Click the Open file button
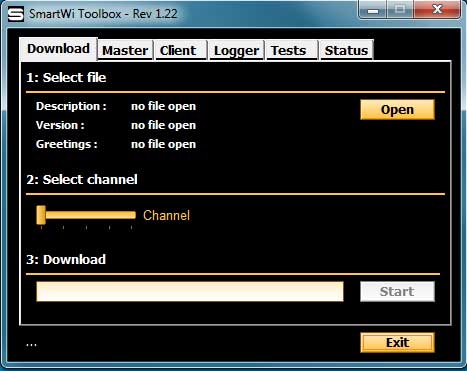The height and width of the screenshot is (371, 467). pyautogui.click(x=397, y=110)
